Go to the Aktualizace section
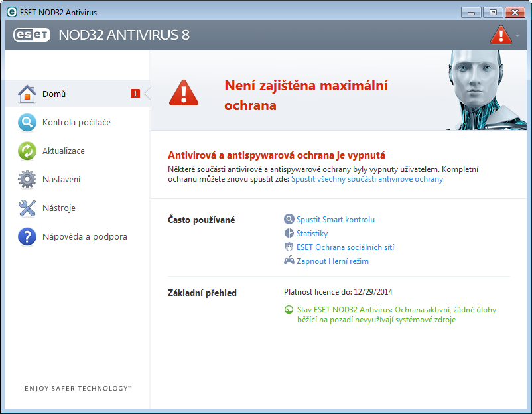Image resolution: width=532 pixels, height=414 pixels. pos(78,151)
